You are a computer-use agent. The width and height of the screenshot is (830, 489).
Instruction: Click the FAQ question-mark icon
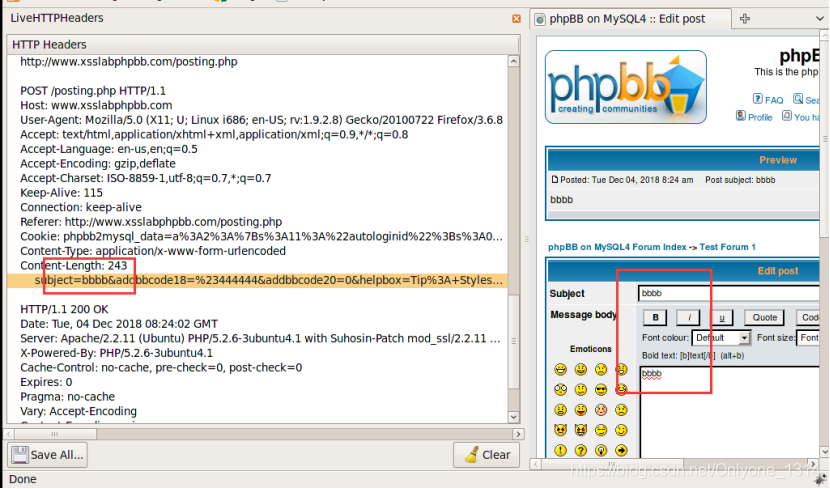coord(757,99)
